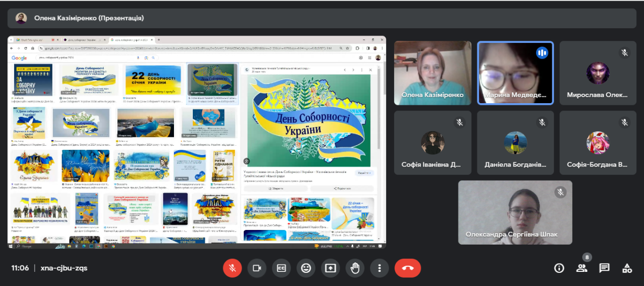Click the Зберегти button in the shared preview

[277, 189]
